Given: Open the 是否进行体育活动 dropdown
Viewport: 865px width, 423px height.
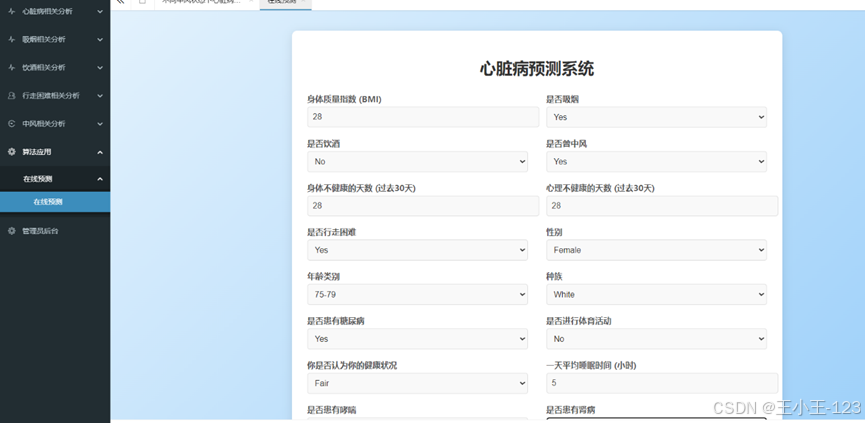Looking at the screenshot, I should [656, 339].
